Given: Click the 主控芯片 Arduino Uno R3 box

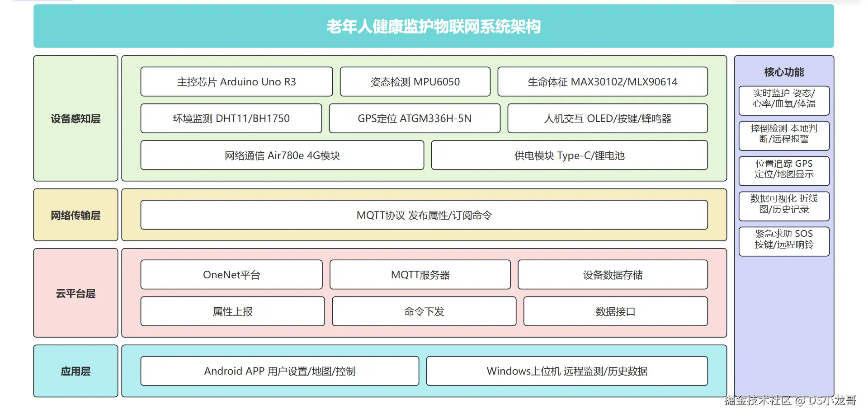Looking at the screenshot, I should pyautogui.click(x=236, y=82).
